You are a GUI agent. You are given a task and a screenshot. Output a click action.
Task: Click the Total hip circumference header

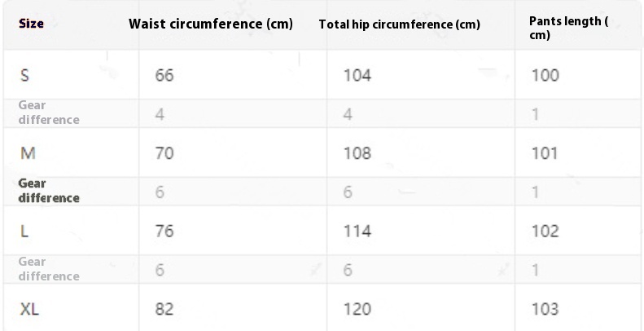[x=399, y=24]
